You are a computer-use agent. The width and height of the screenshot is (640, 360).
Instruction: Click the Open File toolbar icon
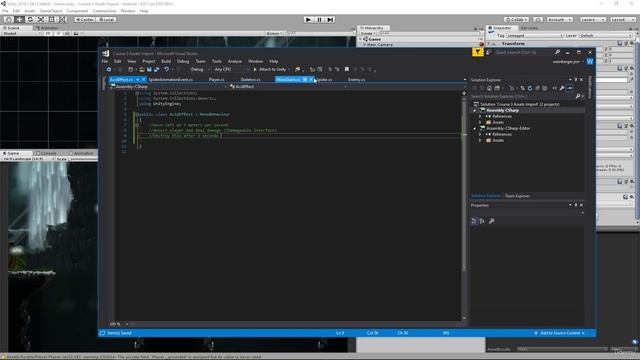(142, 69)
